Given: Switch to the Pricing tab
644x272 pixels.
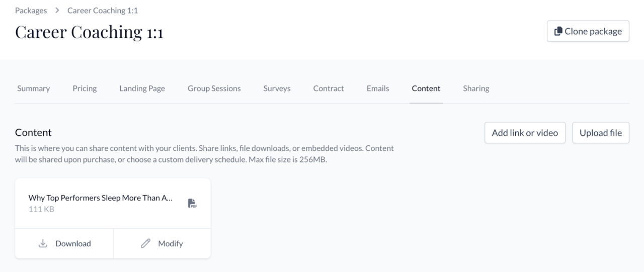Looking at the screenshot, I should point(85,88).
